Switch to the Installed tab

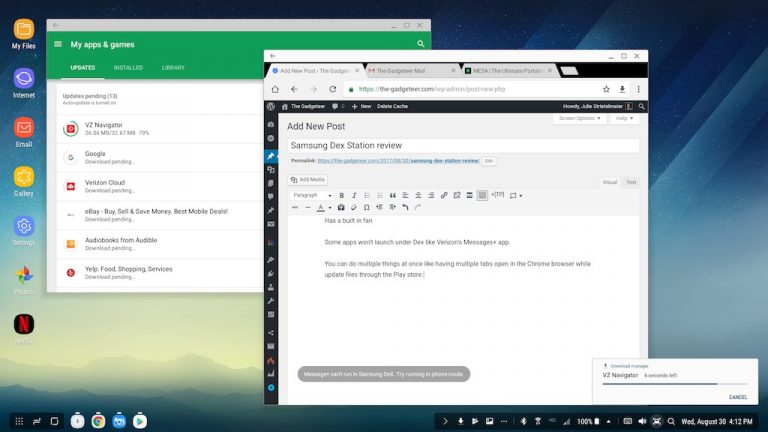tap(128, 67)
